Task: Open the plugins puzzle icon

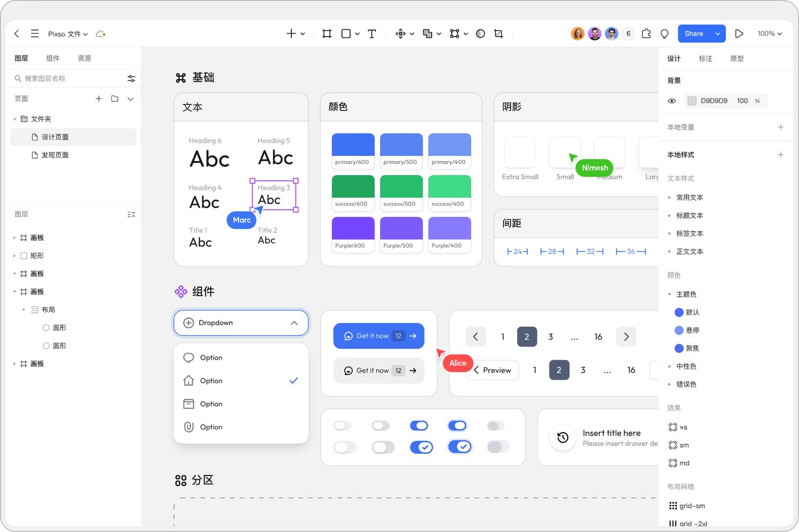Action: pyautogui.click(x=646, y=34)
